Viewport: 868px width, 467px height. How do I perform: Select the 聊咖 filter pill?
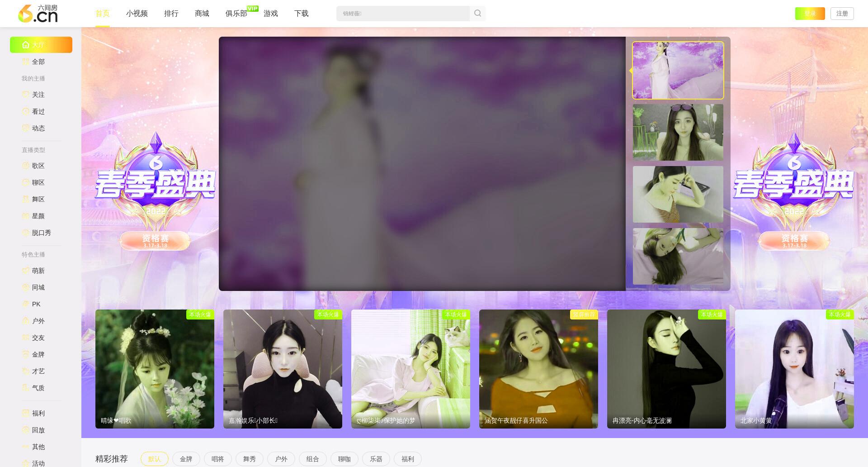pyautogui.click(x=344, y=459)
